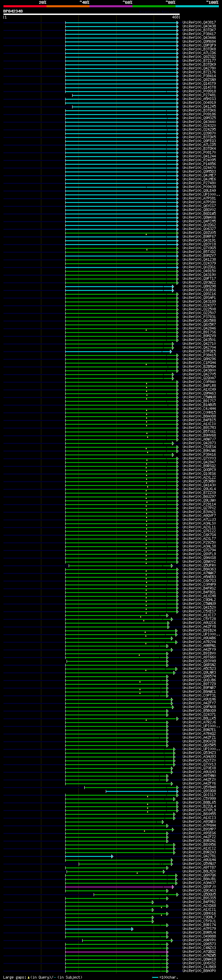
Task: Select hit UniRef100_P08170
Action: (x=199, y=152)
